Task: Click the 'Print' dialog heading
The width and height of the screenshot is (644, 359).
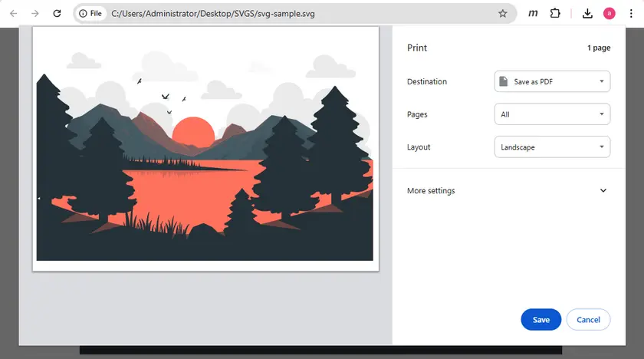Action: (417, 48)
